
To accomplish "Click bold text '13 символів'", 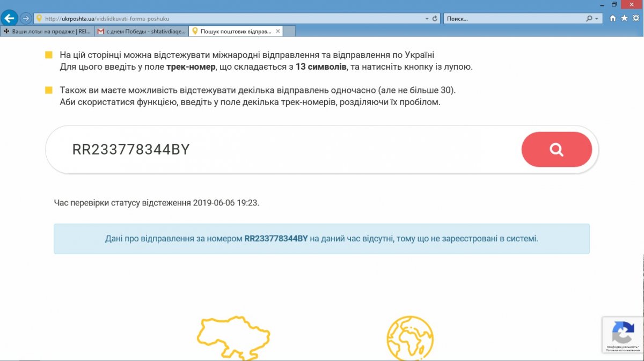I will pyautogui.click(x=321, y=67).
